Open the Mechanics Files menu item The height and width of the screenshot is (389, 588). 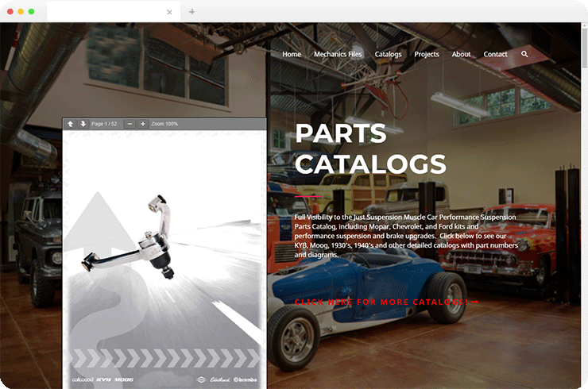pos(338,54)
